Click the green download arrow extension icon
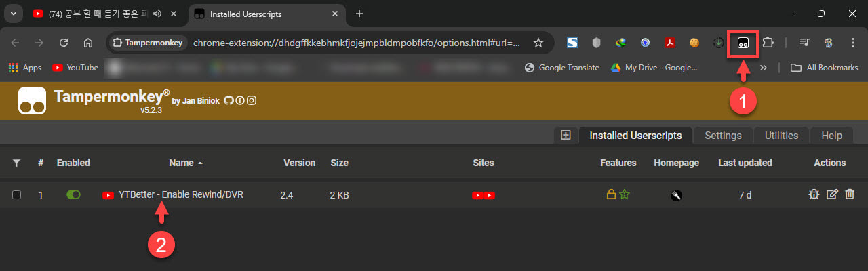Screen dimensions: 868x271 point(719,43)
